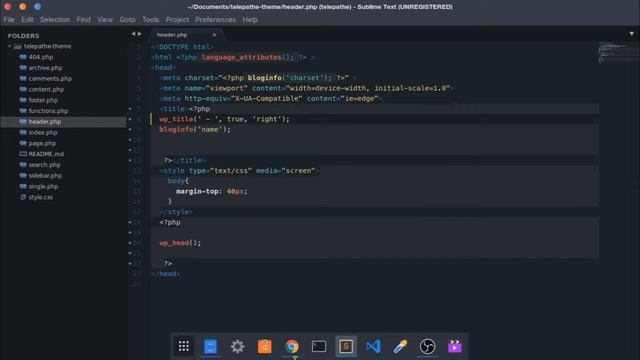The image size is (640, 360).
Task: Open the Files app in dock
Action: [x=211, y=346]
